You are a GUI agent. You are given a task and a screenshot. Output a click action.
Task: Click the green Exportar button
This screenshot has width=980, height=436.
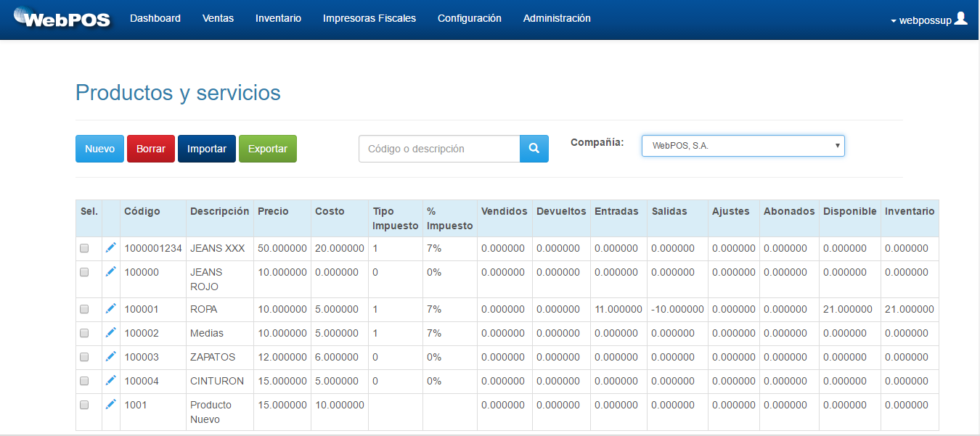268,149
